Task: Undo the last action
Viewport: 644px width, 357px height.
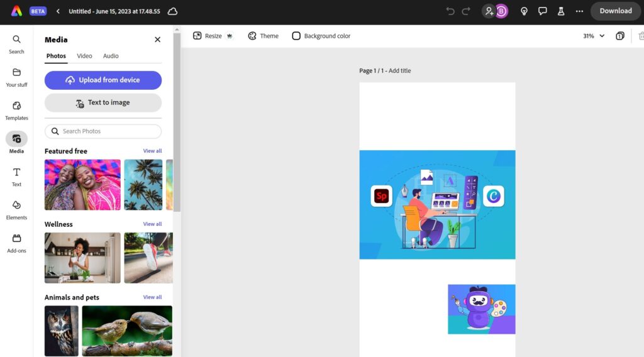Action: pos(450,11)
